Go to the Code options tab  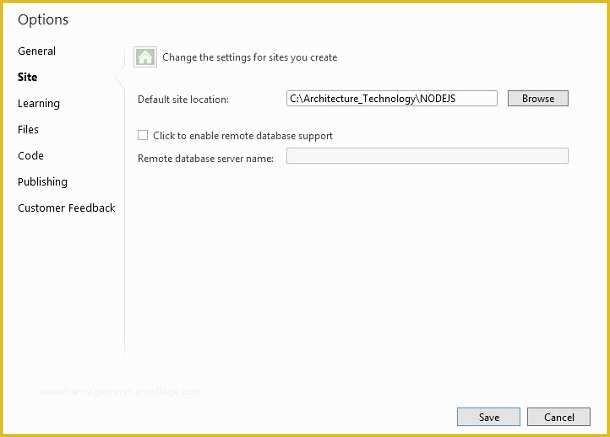[30, 156]
